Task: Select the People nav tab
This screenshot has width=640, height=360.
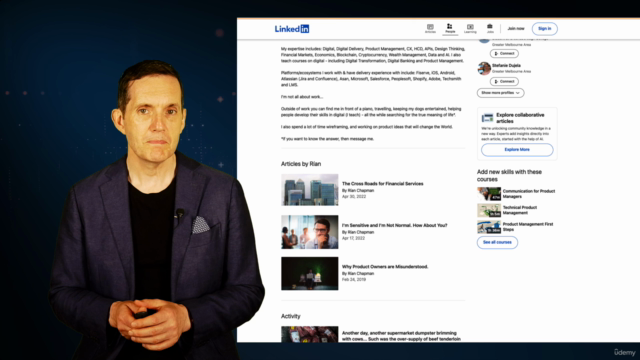Action: [450, 29]
